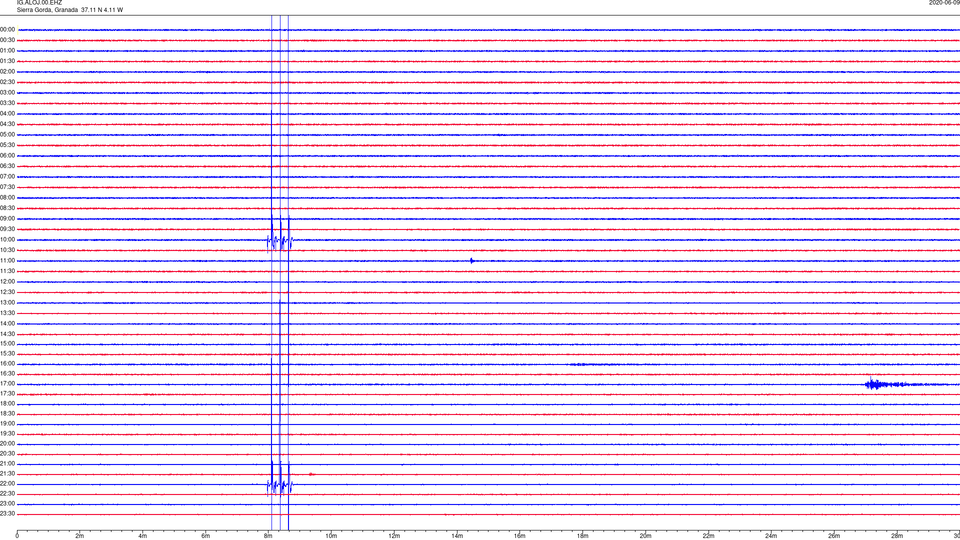Image resolution: width=960 pixels, height=540 pixels.
Task: Select the 06:30 time label
Action: [x=8, y=166]
